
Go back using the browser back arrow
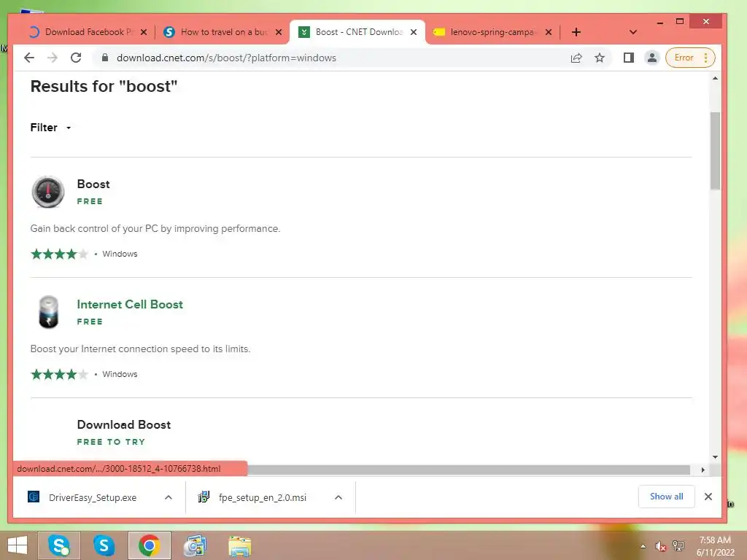pyautogui.click(x=29, y=58)
